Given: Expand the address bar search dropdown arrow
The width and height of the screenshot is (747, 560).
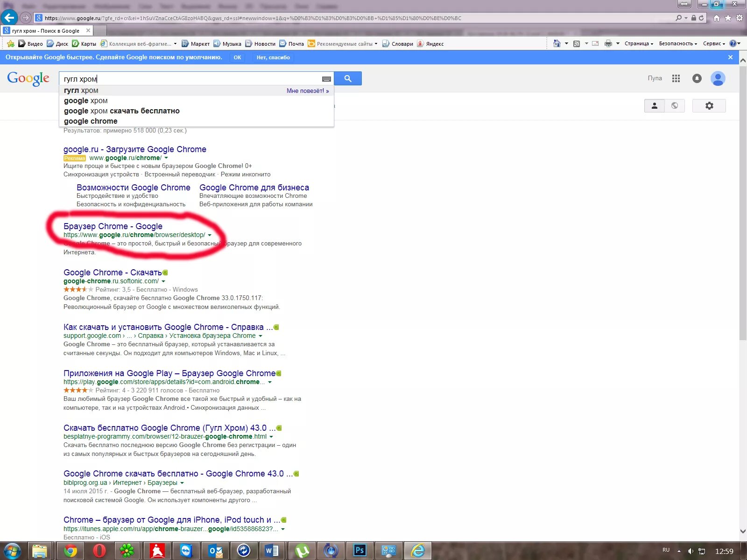Looking at the screenshot, I should tap(686, 18).
